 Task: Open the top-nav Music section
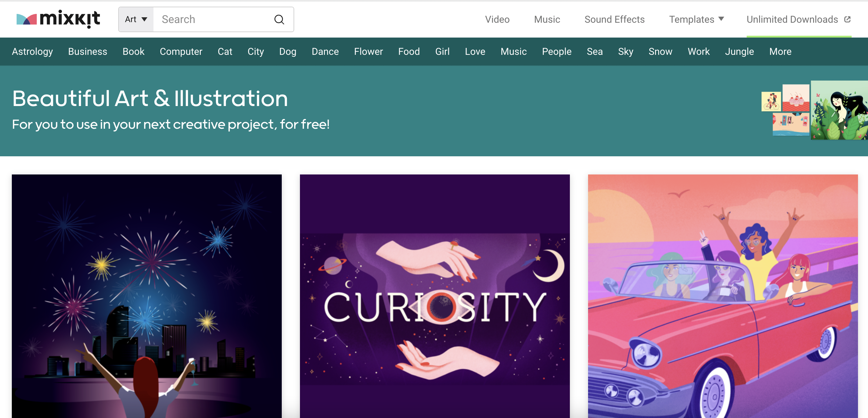tap(547, 19)
